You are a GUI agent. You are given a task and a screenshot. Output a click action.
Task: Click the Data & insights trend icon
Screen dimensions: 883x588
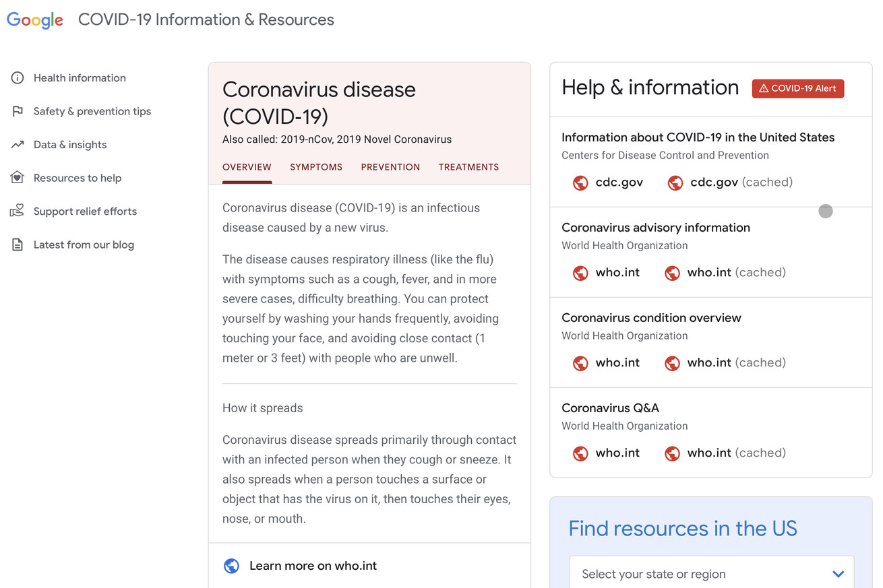pos(18,145)
